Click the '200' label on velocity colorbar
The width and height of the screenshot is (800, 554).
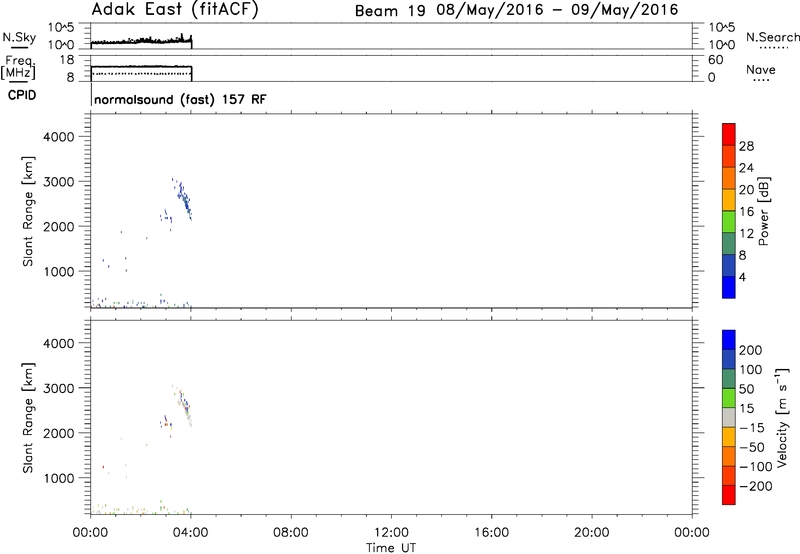[x=751, y=350]
